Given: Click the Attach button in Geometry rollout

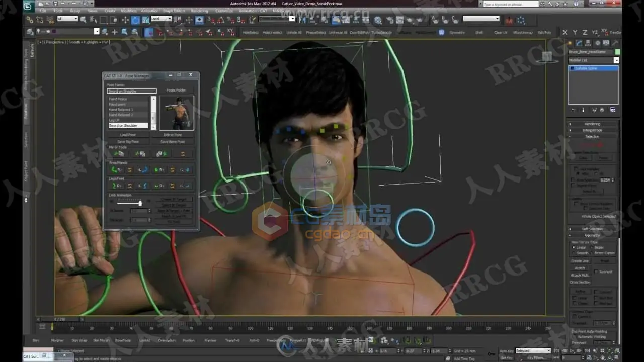Looking at the screenshot, I should (580, 268).
